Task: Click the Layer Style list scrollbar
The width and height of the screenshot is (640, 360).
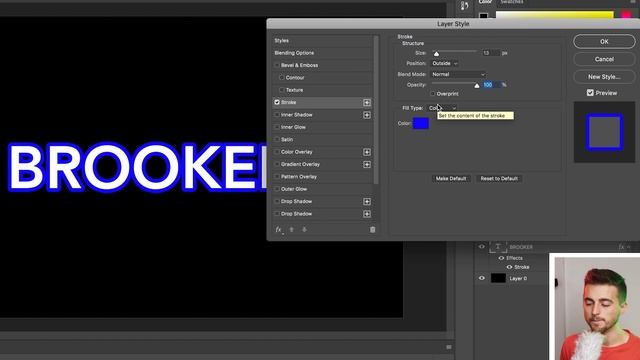Action: pyautogui.click(x=376, y=110)
